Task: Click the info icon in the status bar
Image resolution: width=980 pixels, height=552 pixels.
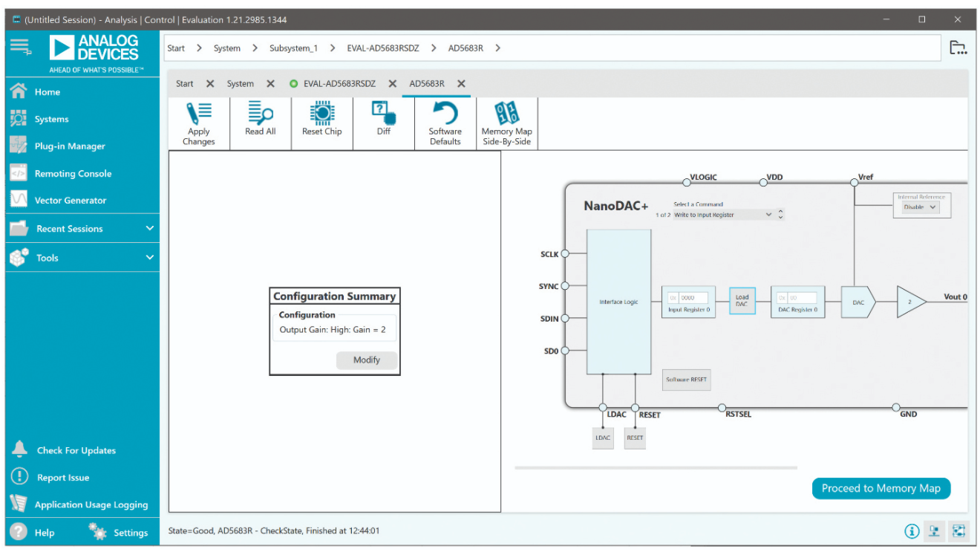Action: coord(912,530)
